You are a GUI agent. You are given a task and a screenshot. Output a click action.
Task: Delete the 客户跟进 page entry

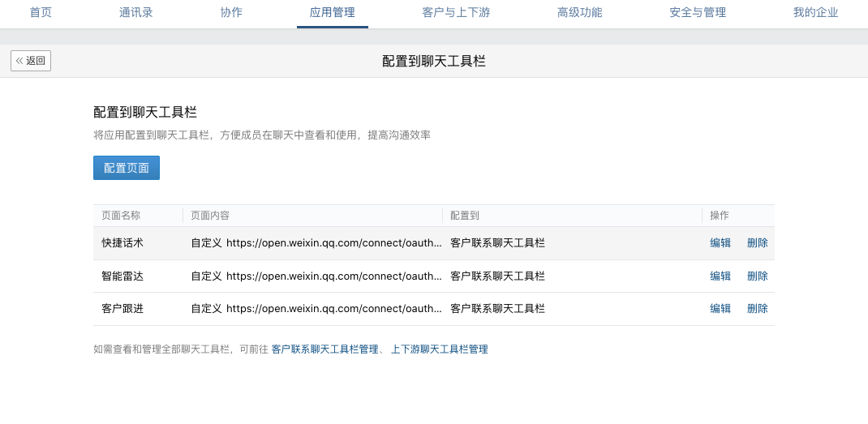click(757, 309)
